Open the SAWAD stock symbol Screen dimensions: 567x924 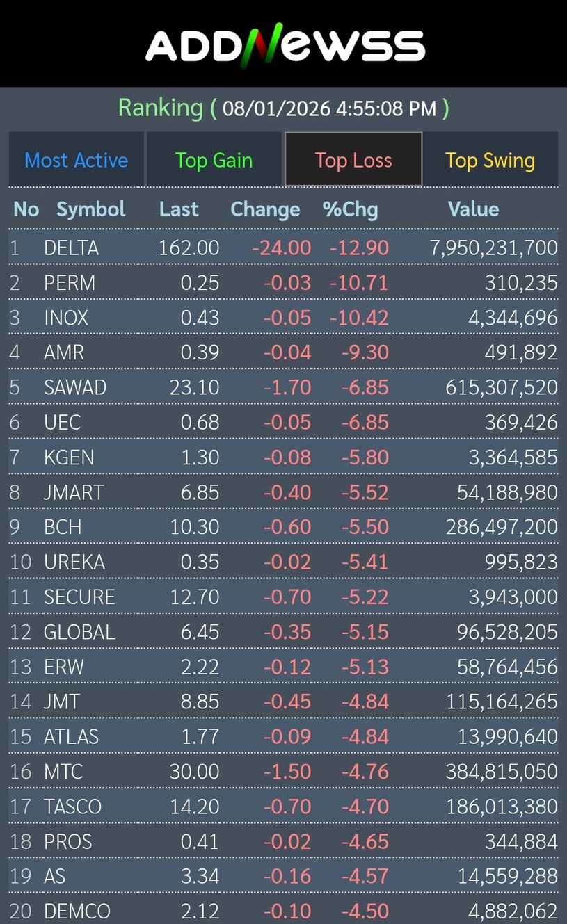(x=75, y=387)
